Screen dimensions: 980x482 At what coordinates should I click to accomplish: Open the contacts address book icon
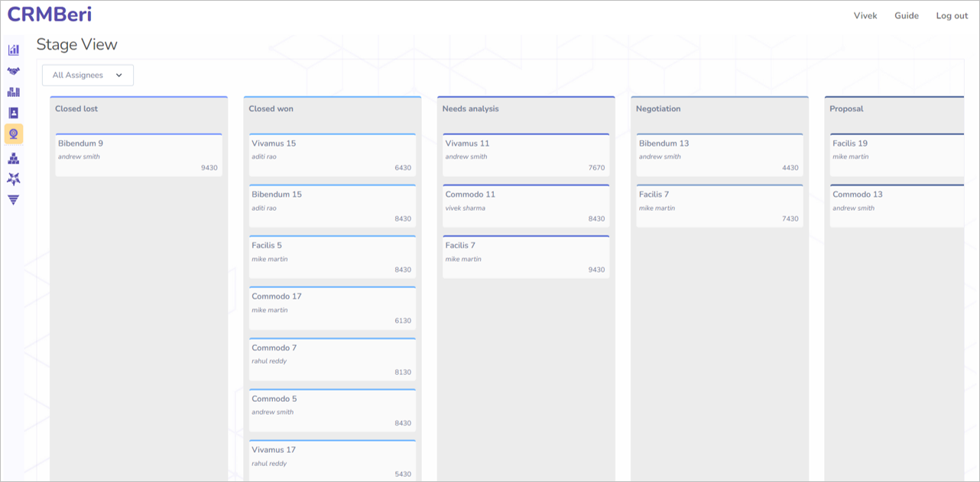coord(14,113)
